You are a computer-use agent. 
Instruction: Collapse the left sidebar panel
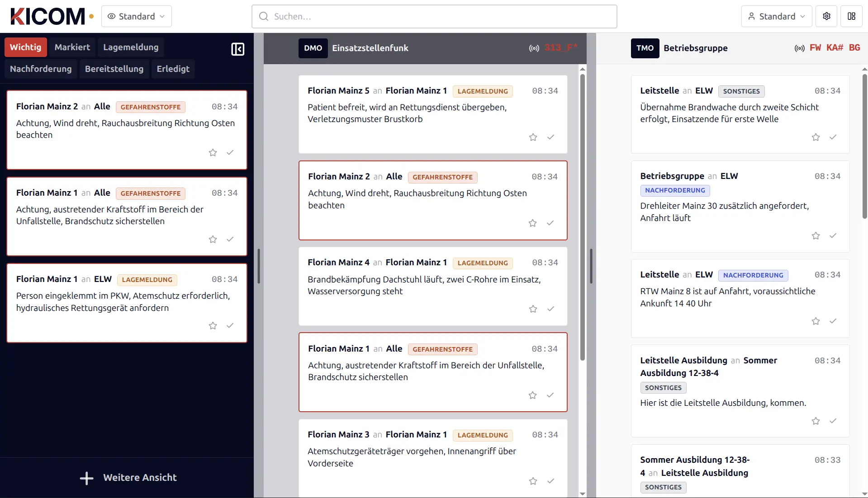pyautogui.click(x=237, y=49)
